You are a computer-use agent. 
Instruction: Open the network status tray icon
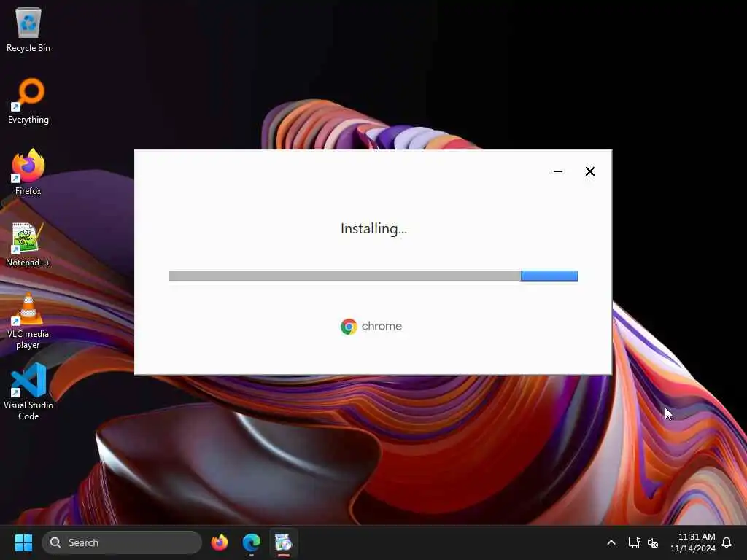[634, 542]
